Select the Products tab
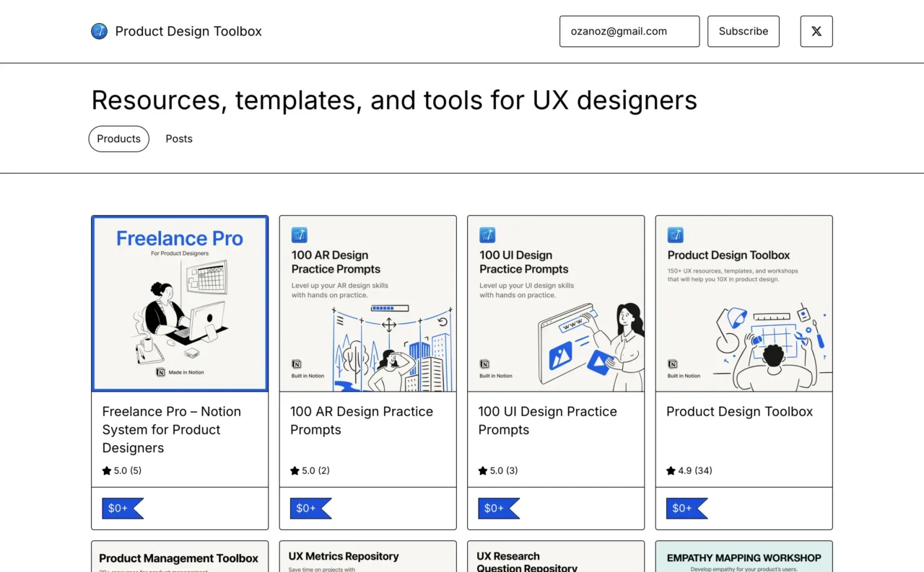Viewport: 924px width, 572px height. point(118,138)
